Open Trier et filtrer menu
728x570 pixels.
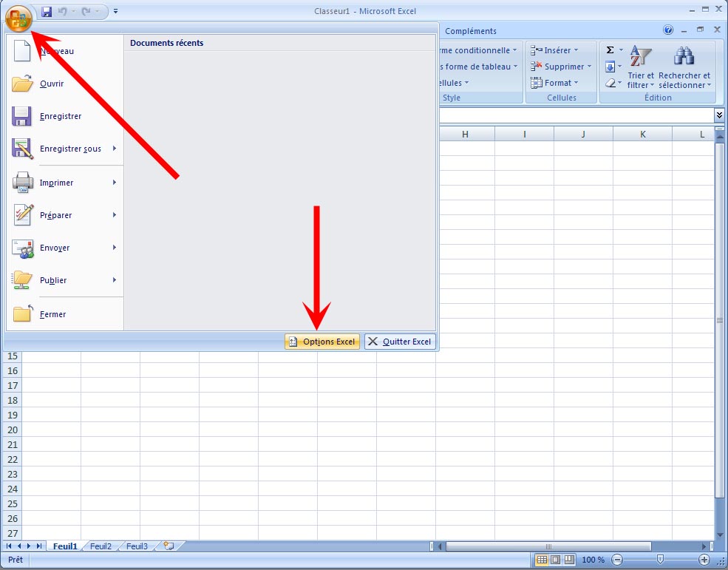640,67
